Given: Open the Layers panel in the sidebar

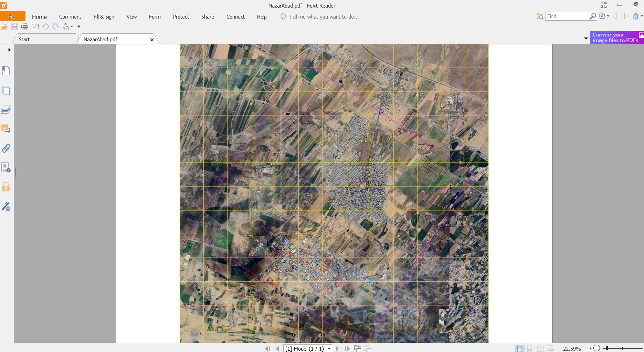Looking at the screenshot, I should click(6, 110).
